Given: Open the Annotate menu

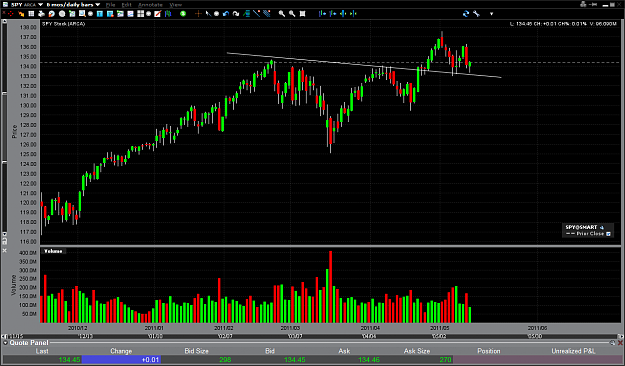Looking at the screenshot, I should (x=150, y=5).
